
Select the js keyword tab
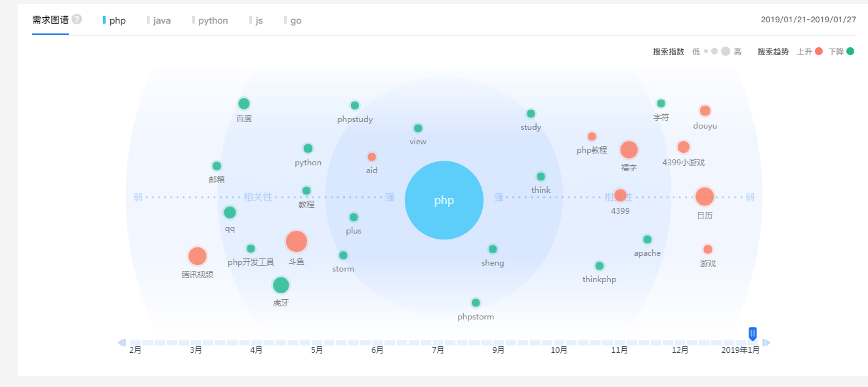tap(258, 20)
